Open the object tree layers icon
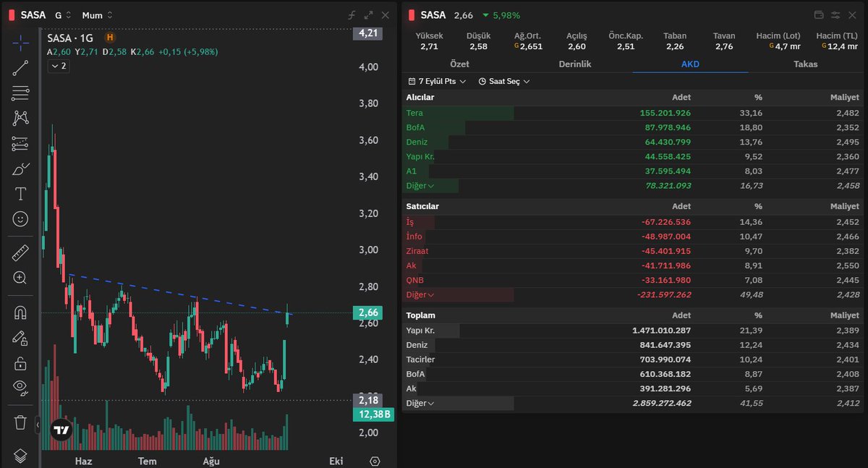The height and width of the screenshot is (468, 868). pos(20,456)
